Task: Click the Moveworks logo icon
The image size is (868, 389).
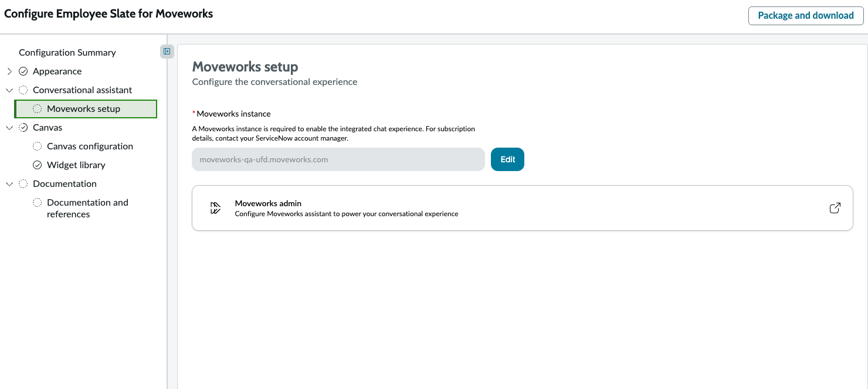Action: tap(215, 208)
